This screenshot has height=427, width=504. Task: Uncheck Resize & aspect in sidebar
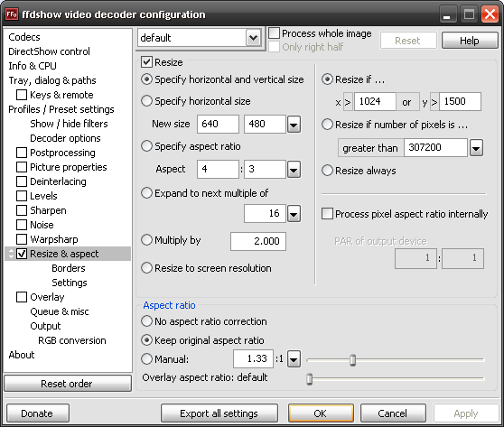coord(22,254)
